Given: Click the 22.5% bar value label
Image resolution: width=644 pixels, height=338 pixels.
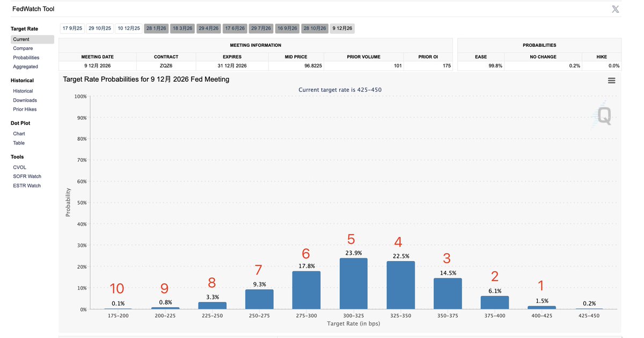Looking at the screenshot, I should [x=401, y=256].
